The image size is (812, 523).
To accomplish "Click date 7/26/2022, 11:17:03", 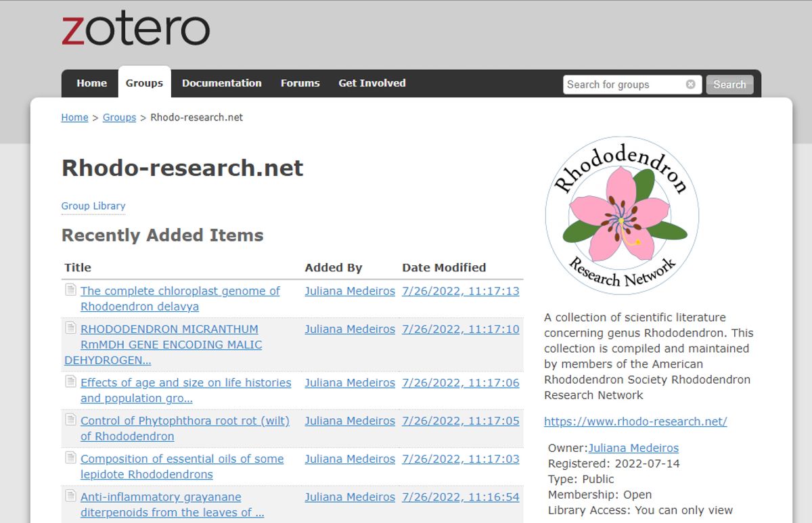I will pos(461,458).
